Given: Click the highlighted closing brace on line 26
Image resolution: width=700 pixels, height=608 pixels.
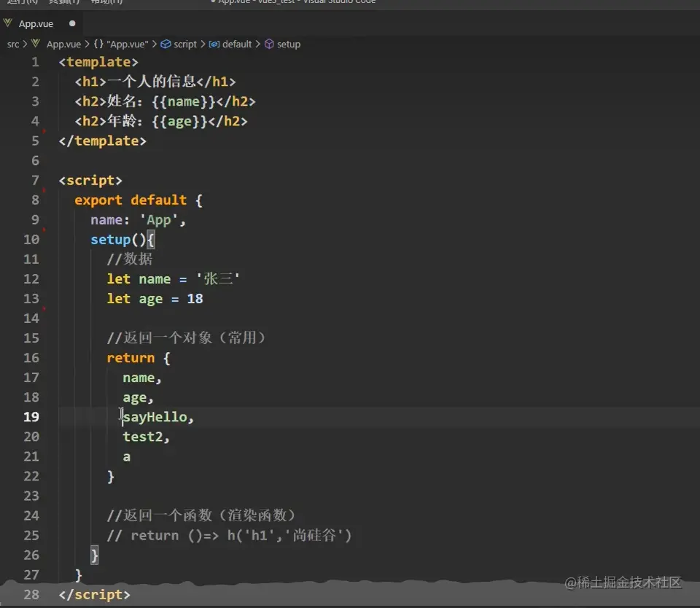Looking at the screenshot, I should click(94, 556).
